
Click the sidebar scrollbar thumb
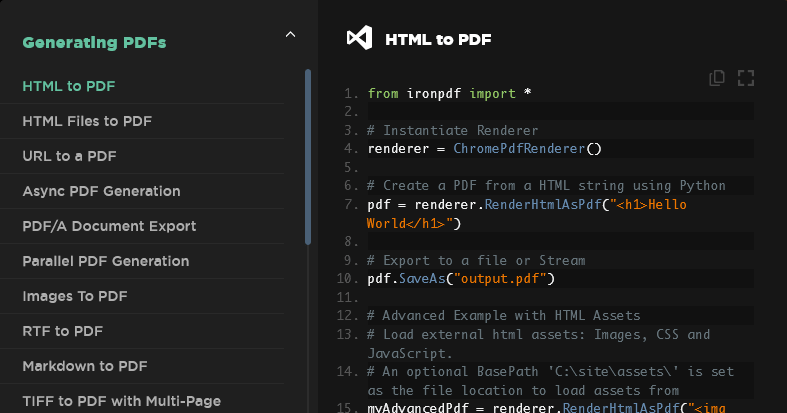point(308,157)
